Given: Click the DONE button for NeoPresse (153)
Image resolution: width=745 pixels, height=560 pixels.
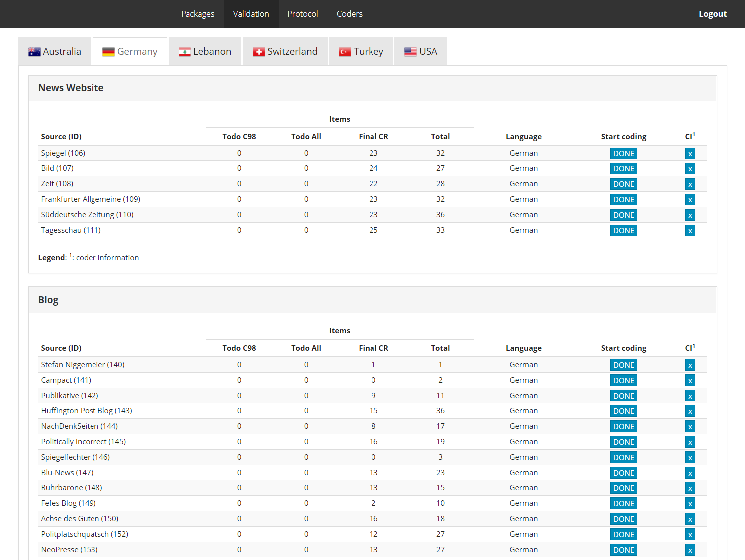Looking at the screenshot, I should pyautogui.click(x=624, y=550).
